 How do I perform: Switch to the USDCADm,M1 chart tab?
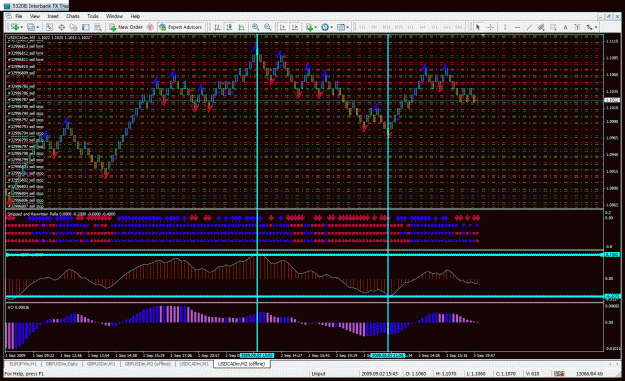194,364
